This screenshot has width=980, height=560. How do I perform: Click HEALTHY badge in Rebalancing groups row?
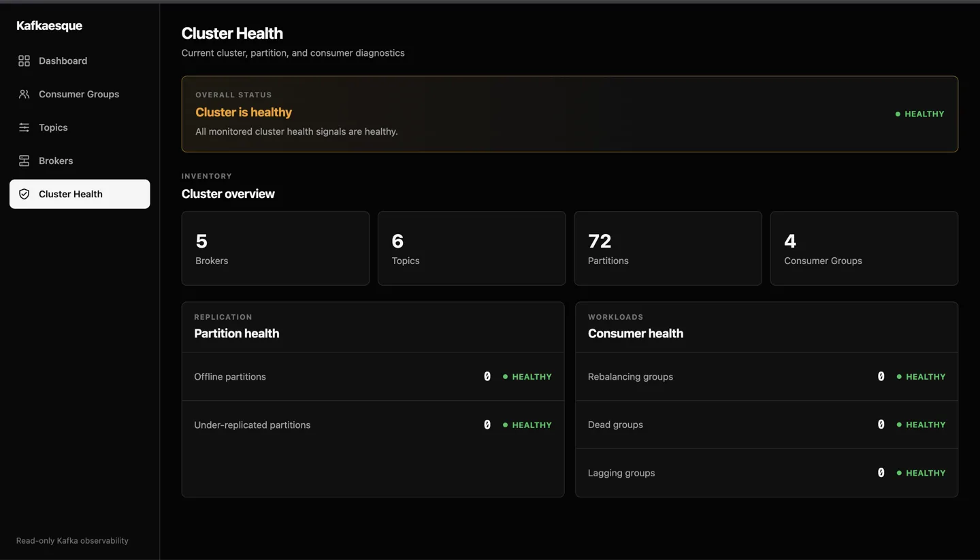click(921, 376)
